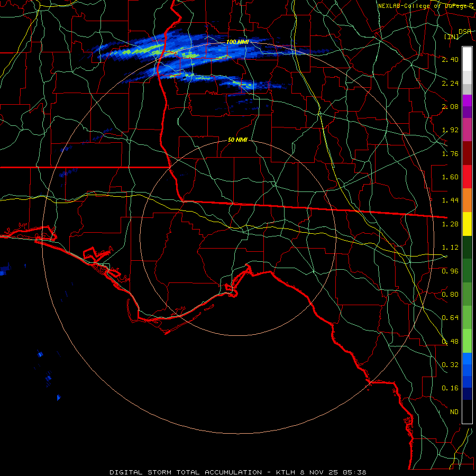Click the 0.96 legend value
Image resolution: width=476 pixels, height=476 pixels.
[450, 271]
